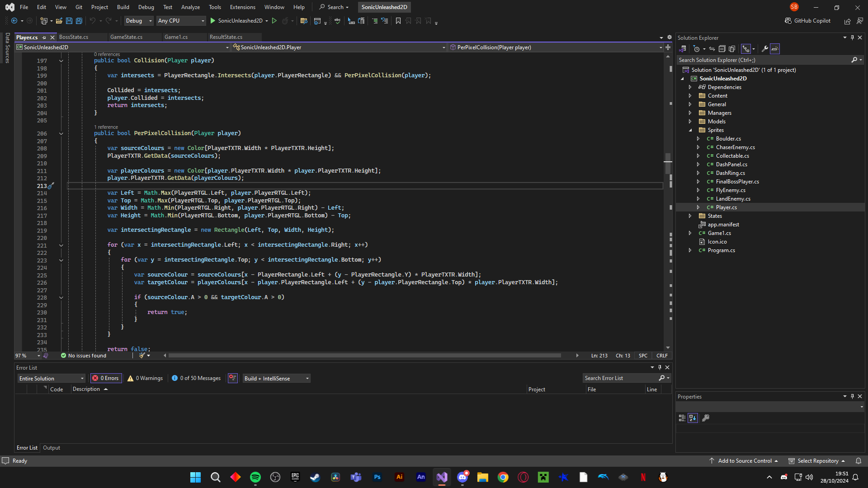Collapse the PerPixelCollision method at line 206
The image size is (868, 488).
(x=61, y=134)
